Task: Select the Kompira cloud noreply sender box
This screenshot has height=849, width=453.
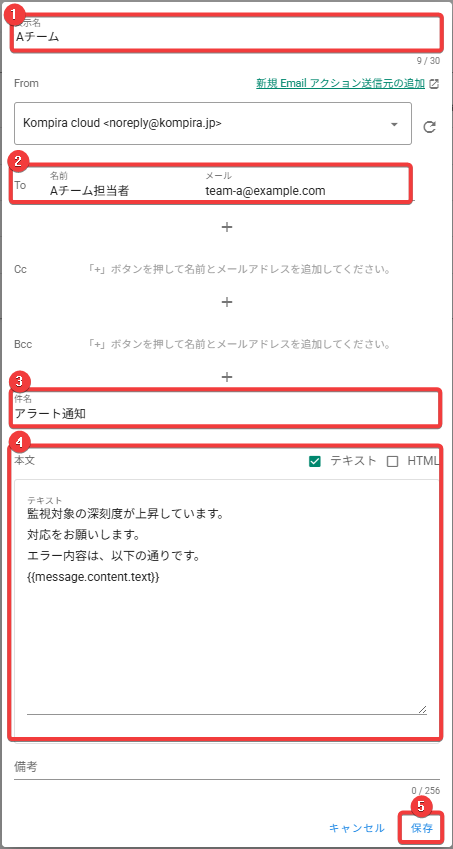Action: pos(213,123)
